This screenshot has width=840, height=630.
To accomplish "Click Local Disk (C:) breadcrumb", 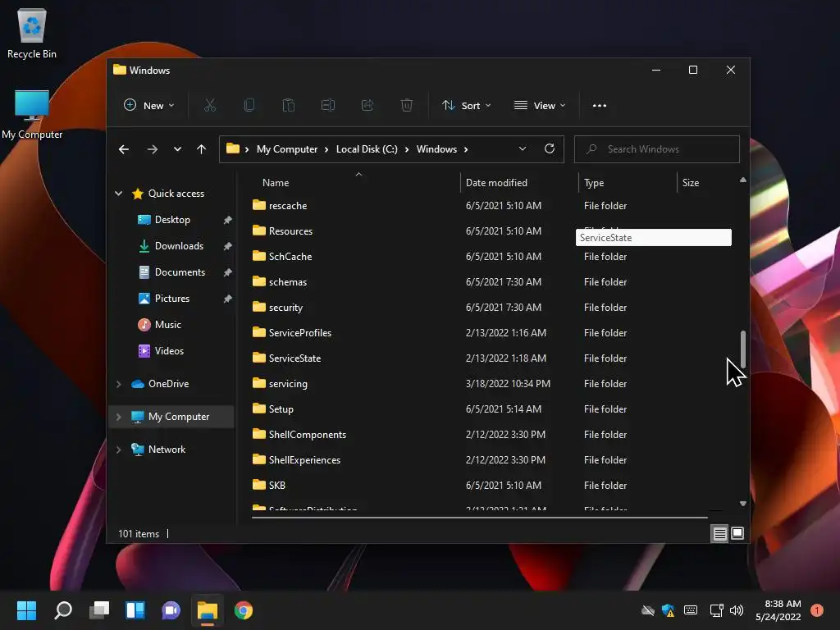I will point(367,149).
